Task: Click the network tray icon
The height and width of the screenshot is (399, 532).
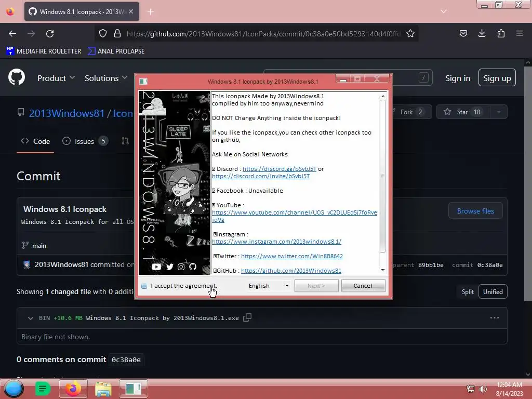Action: click(471, 389)
